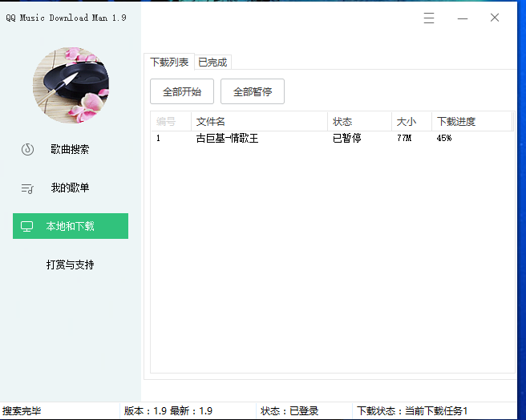The height and width of the screenshot is (420, 526).
Task: Close the QQ Music Download Man window
Action: click(495, 18)
